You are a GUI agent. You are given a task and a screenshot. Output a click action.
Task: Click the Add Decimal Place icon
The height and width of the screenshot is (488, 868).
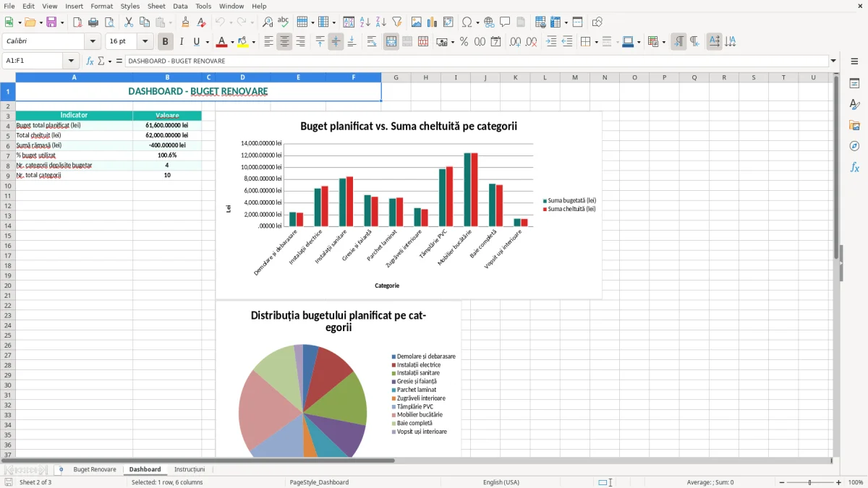[515, 42]
